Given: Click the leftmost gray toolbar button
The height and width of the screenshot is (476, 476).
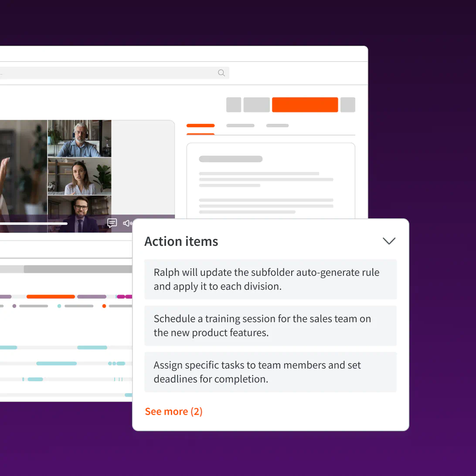Looking at the screenshot, I should pos(234,105).
